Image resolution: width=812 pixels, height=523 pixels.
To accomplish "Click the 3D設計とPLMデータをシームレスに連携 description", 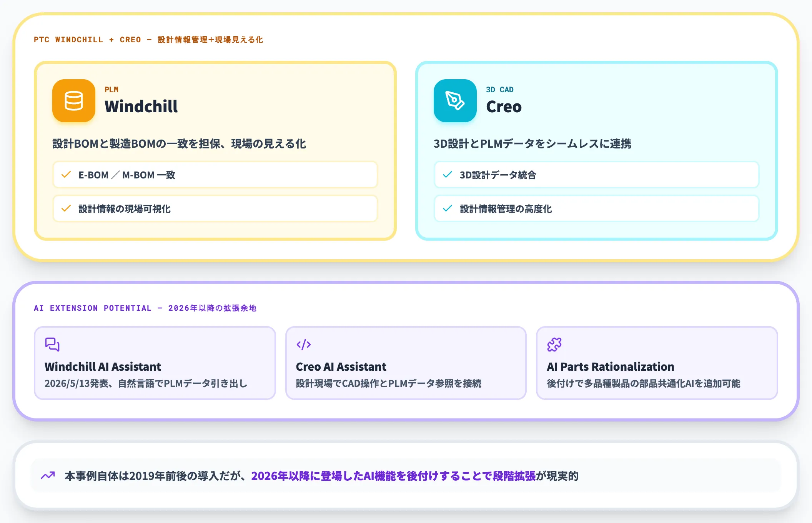I will click(532, 144).
